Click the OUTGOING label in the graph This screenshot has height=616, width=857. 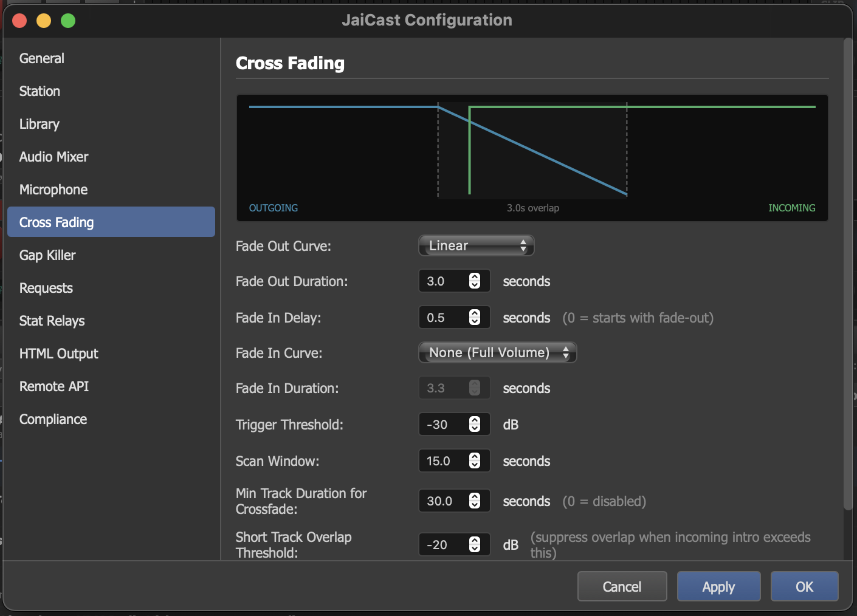tap(274, 208)
